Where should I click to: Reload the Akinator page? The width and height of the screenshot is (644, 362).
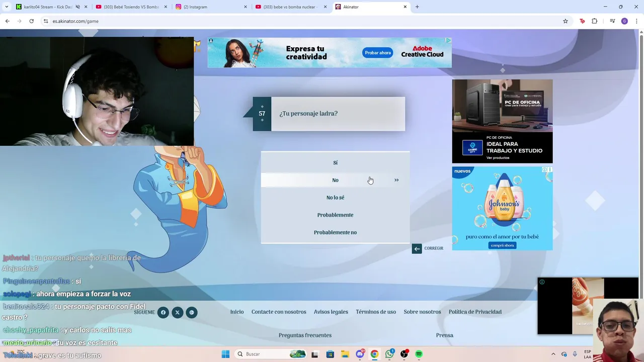(31, 21)
